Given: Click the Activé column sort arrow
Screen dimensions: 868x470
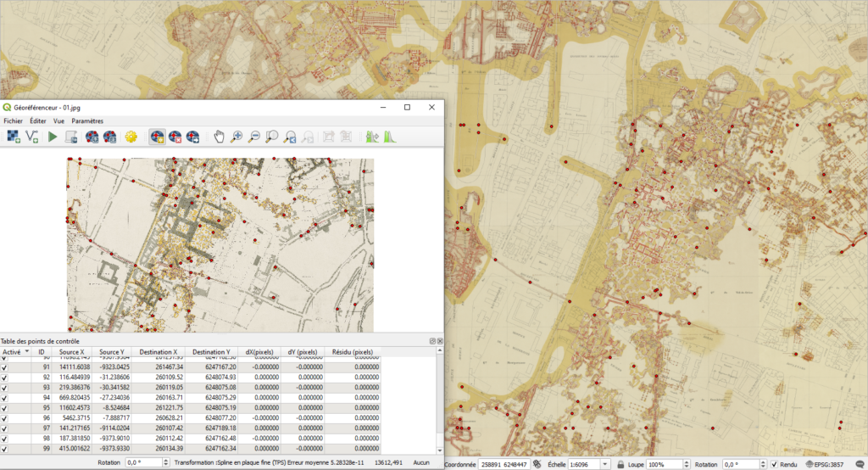Looking at the screenshot, I should (26, 351).
